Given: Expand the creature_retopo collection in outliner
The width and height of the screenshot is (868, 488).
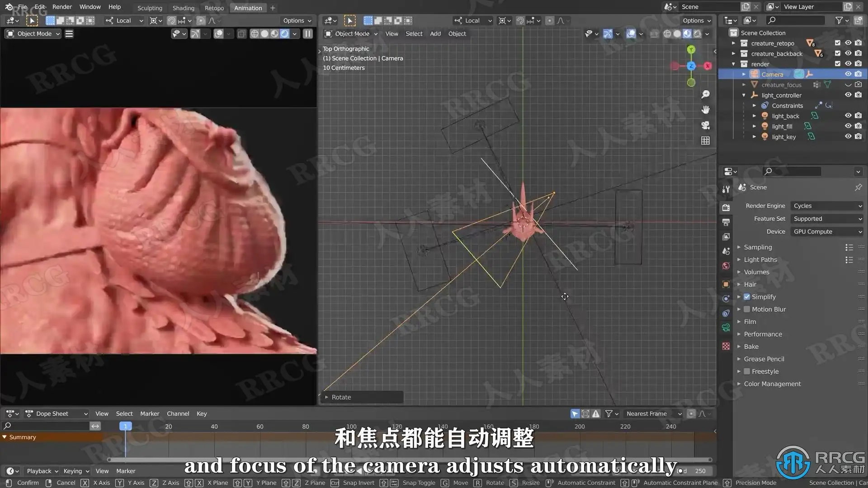Looking at the screenshot, I should [x=733, y=43].
